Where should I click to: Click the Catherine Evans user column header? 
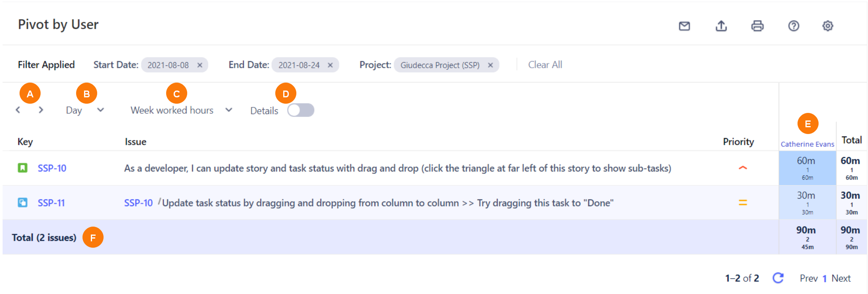coord(807,144)
